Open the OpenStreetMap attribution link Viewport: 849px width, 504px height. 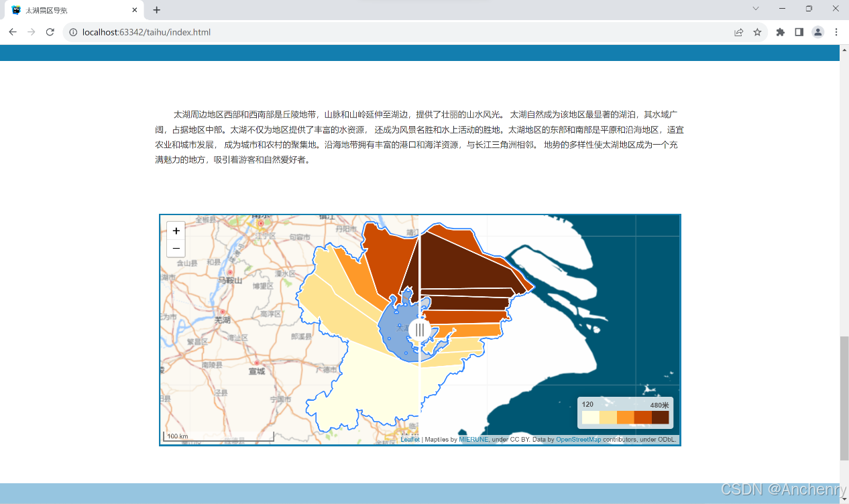579,440
